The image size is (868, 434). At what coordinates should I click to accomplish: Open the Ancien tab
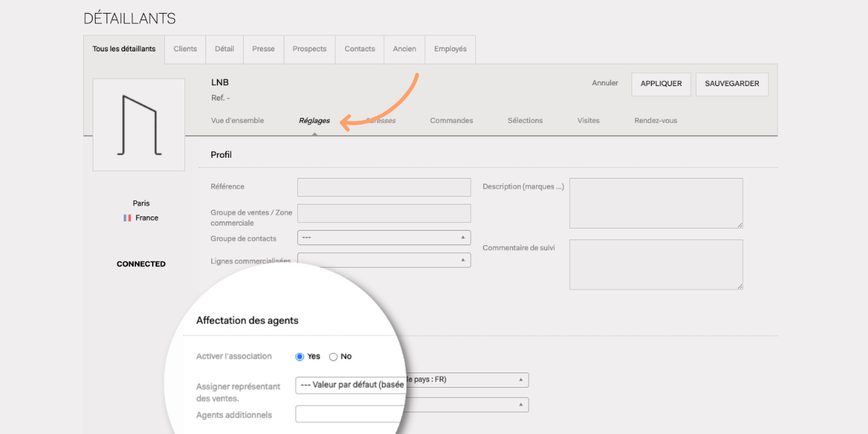point(404,49)
